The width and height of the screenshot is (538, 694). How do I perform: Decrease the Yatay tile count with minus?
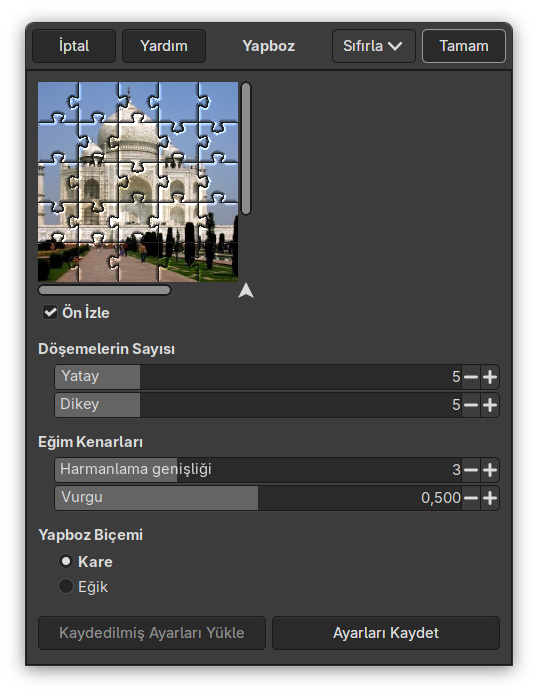(471, 377)
